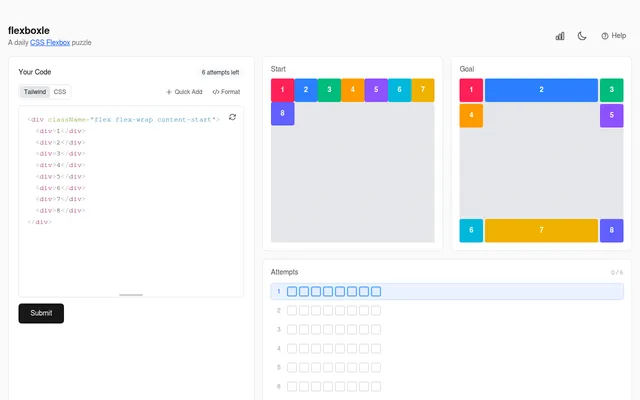This screenshot has height=400, width=640.
Task: Click the closing div tag line
Action: [x=40, y=222]
